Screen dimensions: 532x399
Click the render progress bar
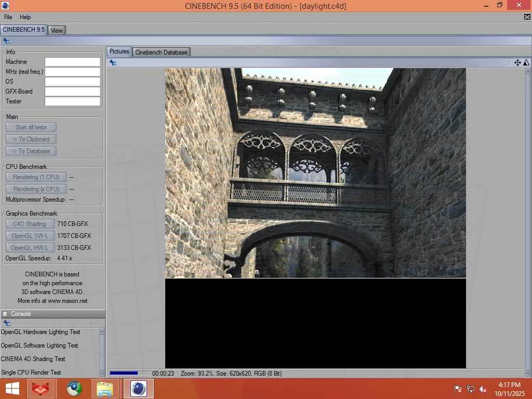click(x=129, y=373)
